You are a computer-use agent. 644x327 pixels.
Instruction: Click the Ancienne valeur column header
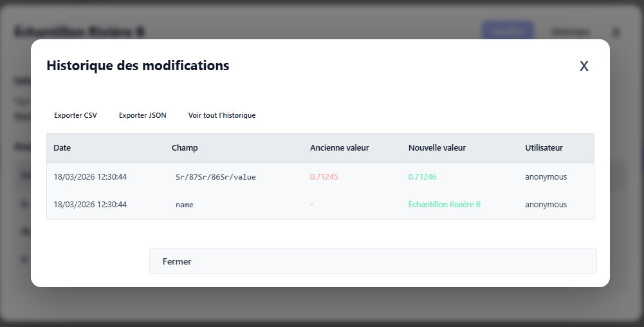pyautogui.click(x=339, y=148)
